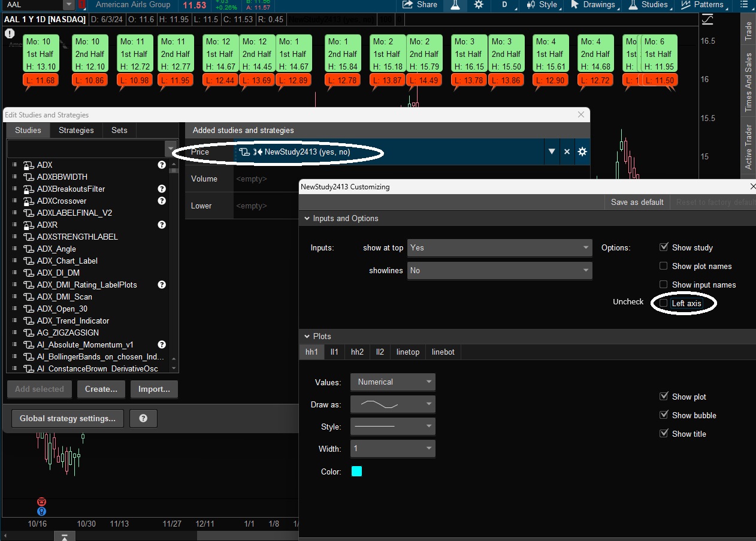Open the Studies flask menu in toolbar
Screen dimensions: 756x541
[x=648, y=5]
